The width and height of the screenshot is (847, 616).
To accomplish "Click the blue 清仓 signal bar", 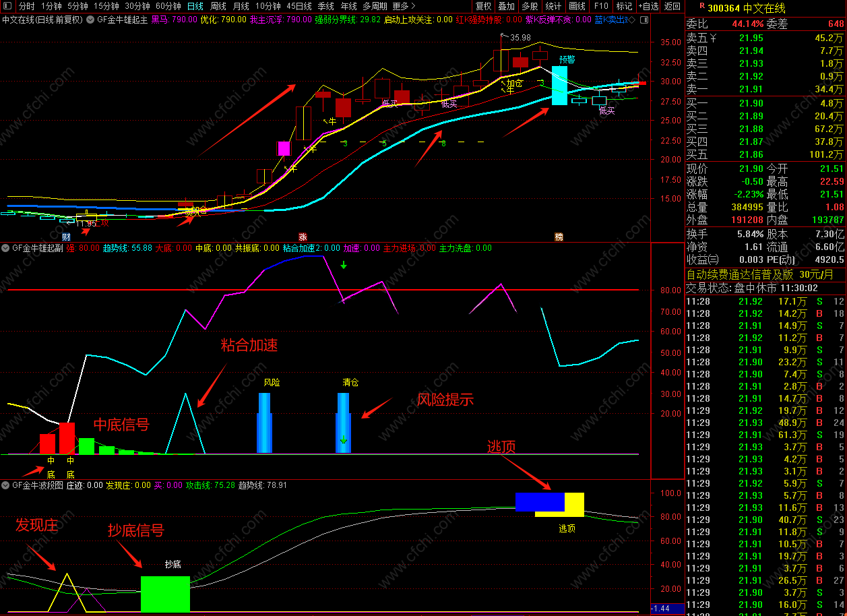I will click(x=343, y=423).
